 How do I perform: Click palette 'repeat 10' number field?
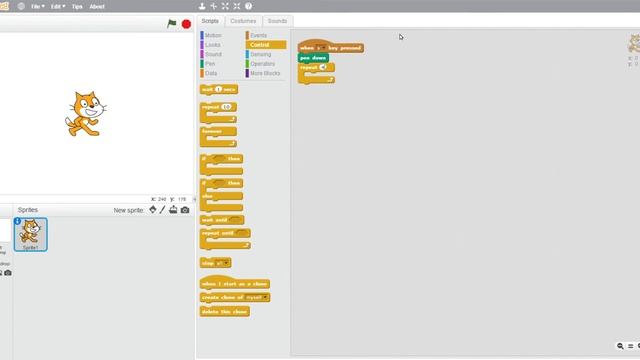226,107
